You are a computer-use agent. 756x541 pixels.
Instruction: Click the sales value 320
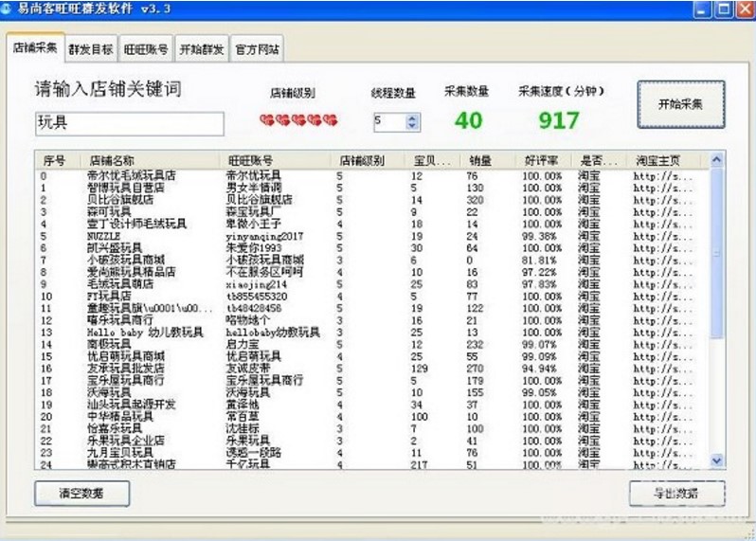tap(475, 200)
